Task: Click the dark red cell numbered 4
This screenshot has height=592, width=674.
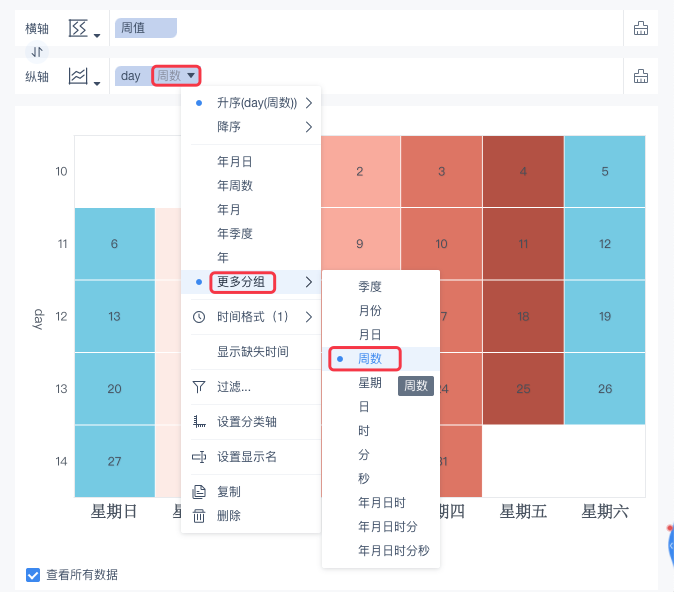Action: tap(523, 171)
